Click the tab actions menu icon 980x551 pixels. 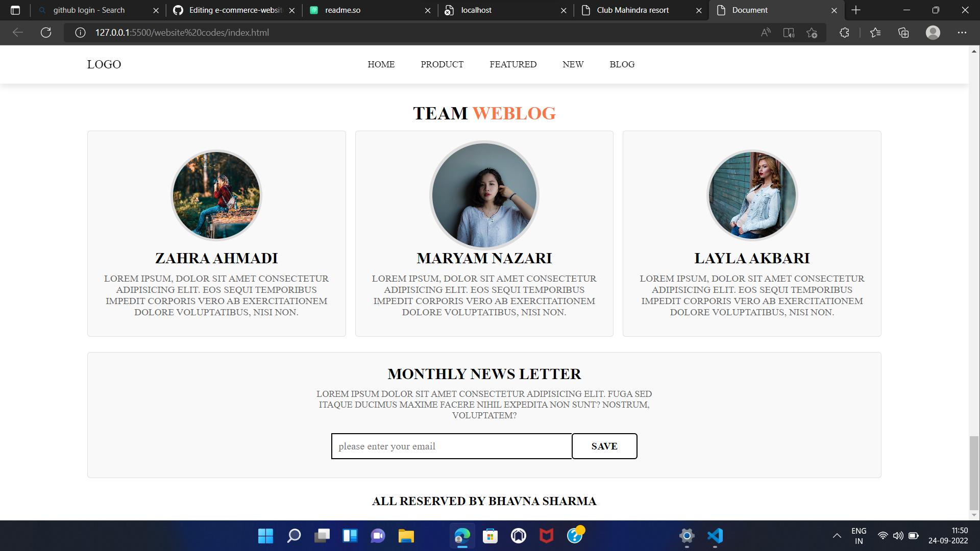[x=15, y=10]
